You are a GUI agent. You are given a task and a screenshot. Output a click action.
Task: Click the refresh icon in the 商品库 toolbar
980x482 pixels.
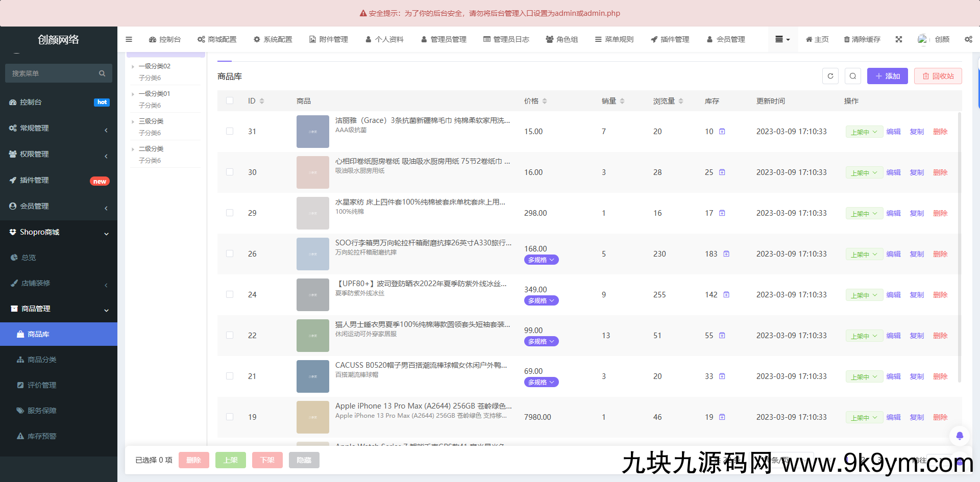click(830, 76)
